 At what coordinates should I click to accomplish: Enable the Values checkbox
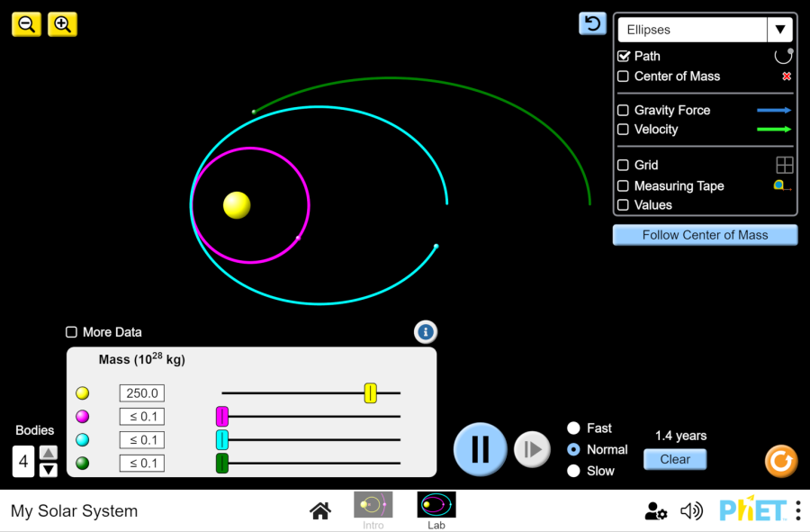[624, 205]
